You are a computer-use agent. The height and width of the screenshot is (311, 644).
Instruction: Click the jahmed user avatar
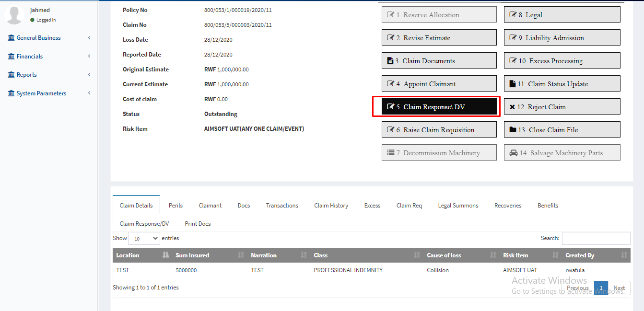14,15
